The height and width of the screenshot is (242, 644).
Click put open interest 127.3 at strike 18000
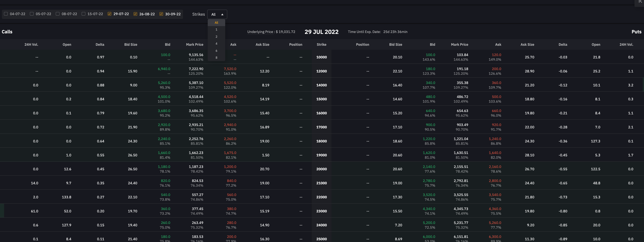click(x=595, y=141)
